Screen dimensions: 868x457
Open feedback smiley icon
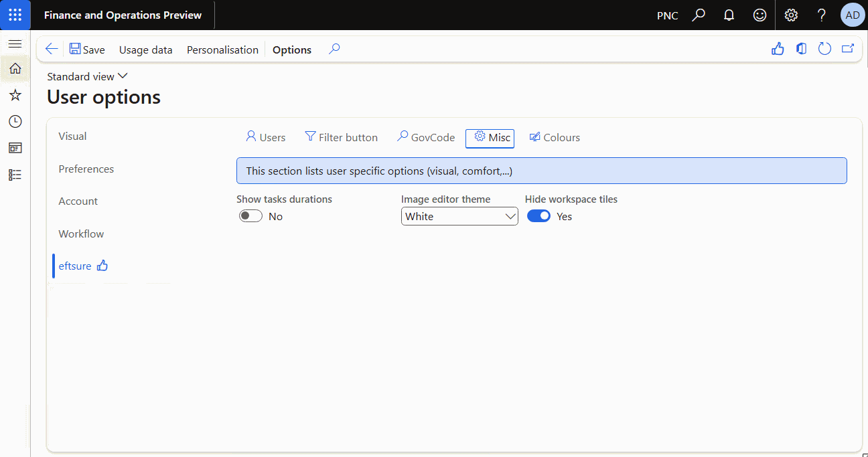tap(759, 15)
